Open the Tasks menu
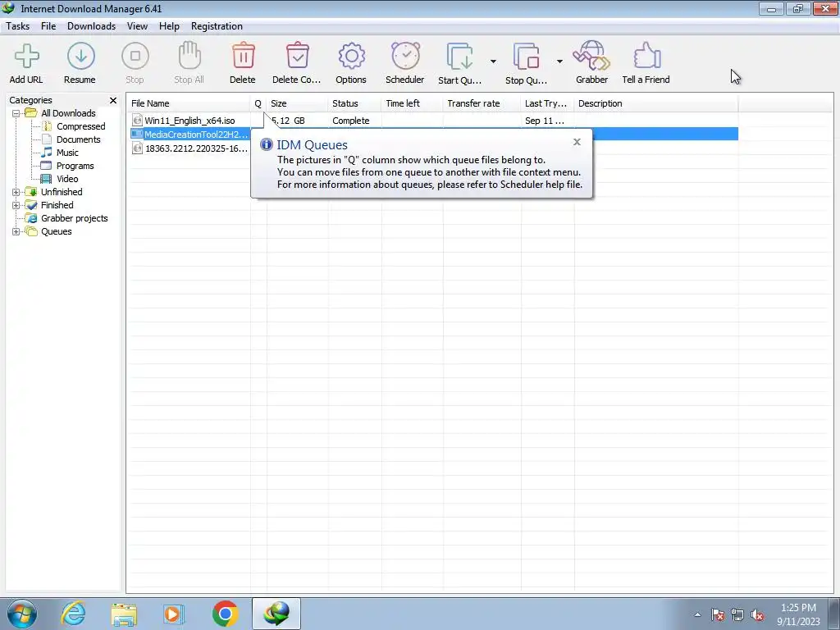840x630 pixels. 18,26
